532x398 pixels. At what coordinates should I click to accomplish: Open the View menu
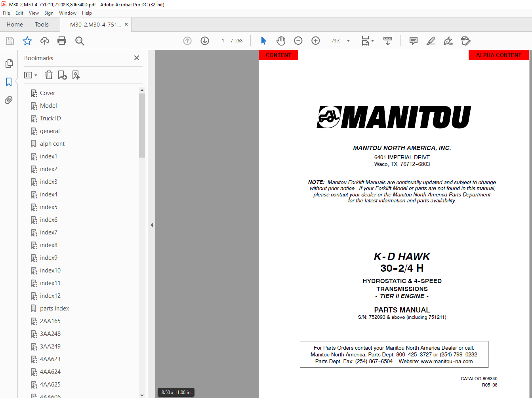point(34,13)
